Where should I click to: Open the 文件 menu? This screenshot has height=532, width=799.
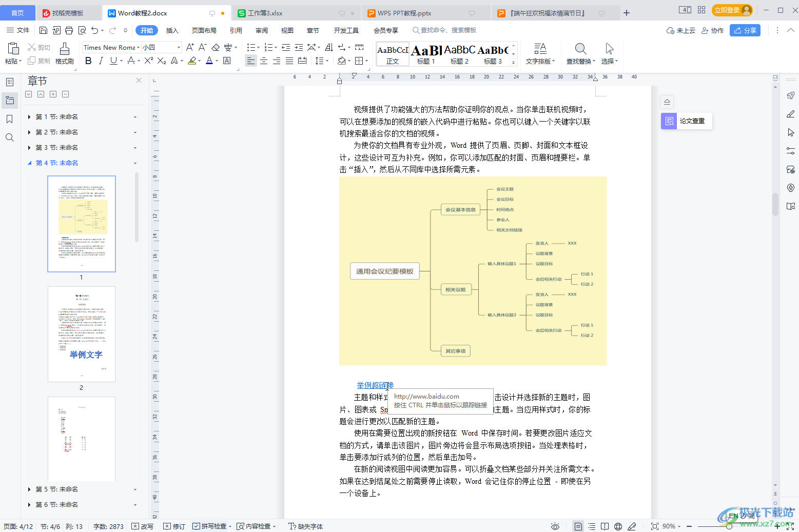(18, 30)
